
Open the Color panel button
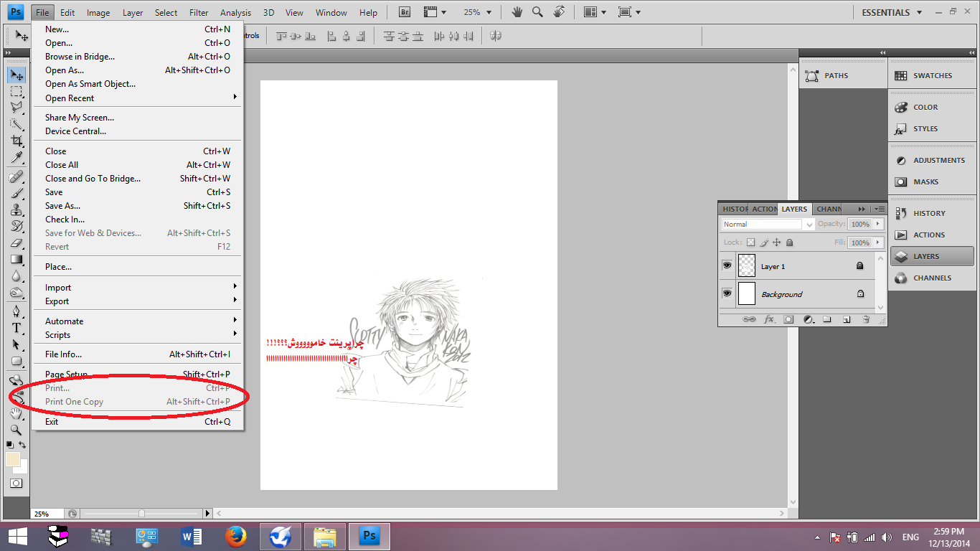932,107
